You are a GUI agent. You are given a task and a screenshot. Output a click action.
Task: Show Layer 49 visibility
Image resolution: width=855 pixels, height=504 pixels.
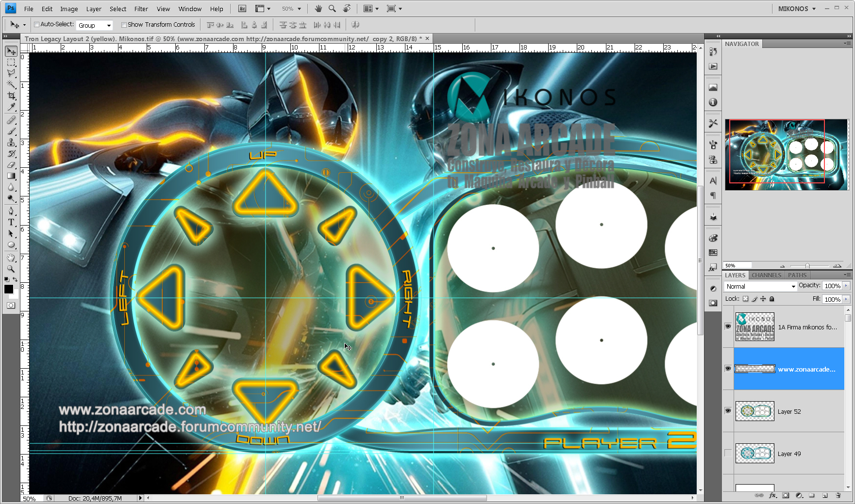[728, 453]
